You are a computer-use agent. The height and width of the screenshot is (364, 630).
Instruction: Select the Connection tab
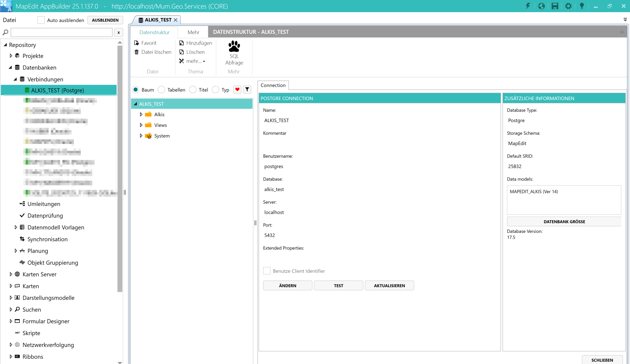click(273, 85)
